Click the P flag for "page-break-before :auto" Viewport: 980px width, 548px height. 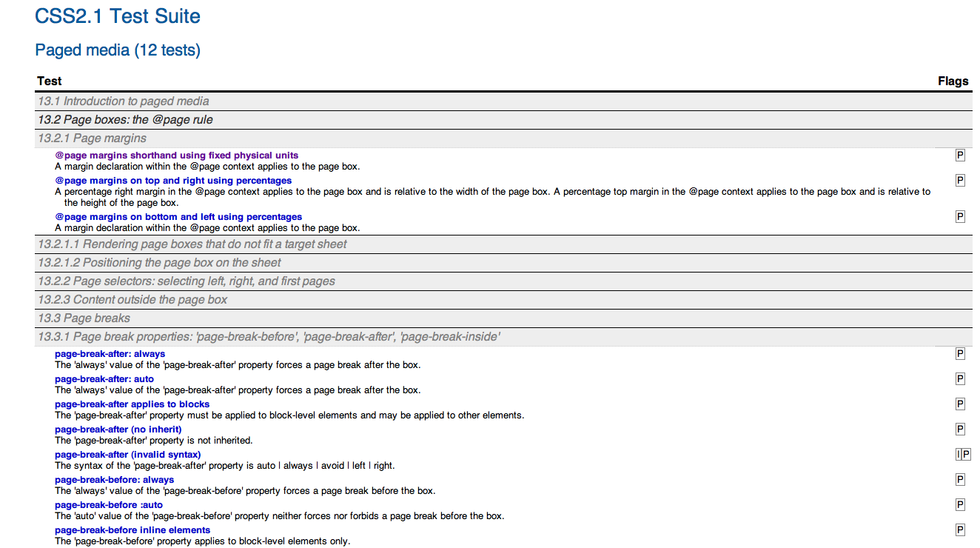coord(960,504)
